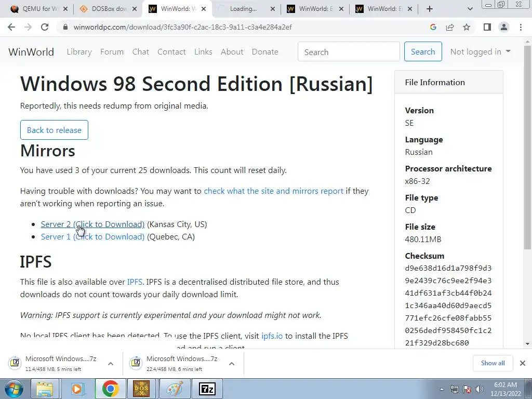Open the Forum nav item
Screen dimensions: 532x399
point(112,52)
